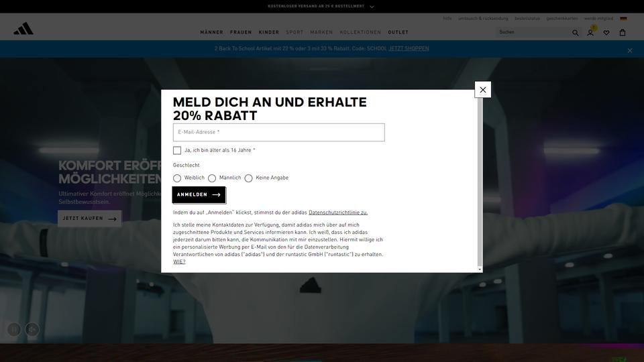Open the SPORT menu
This screenshot has height=362, width=644.
pos(294,32)
